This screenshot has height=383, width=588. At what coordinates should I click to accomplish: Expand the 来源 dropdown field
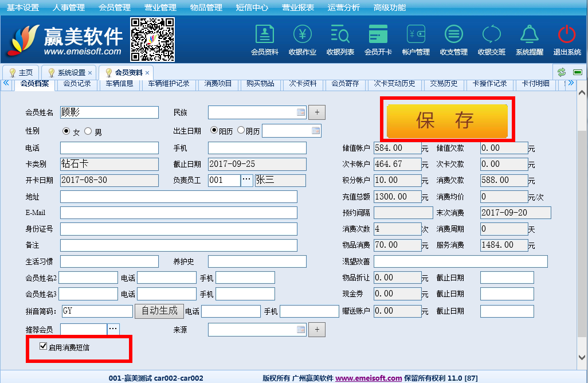301,330
